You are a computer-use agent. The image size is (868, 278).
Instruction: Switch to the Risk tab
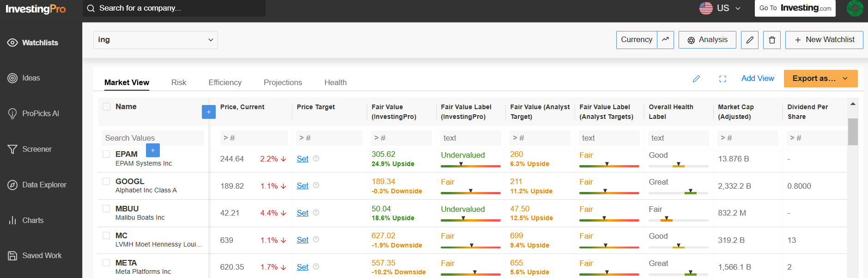(179, 82)
